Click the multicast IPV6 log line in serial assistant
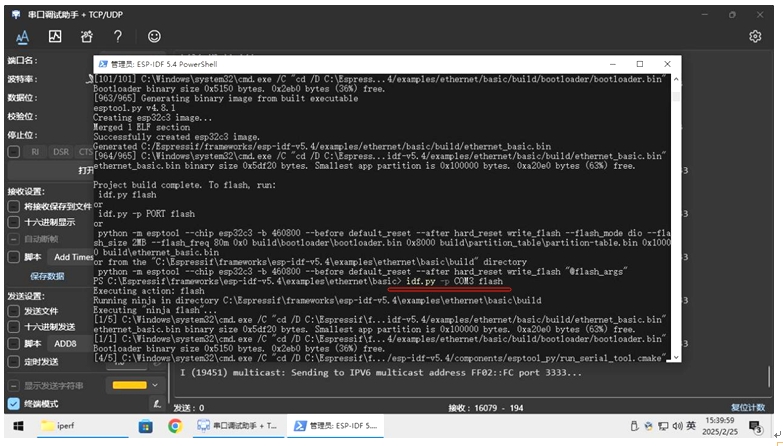783x446 pixels. tap(381, 373)
